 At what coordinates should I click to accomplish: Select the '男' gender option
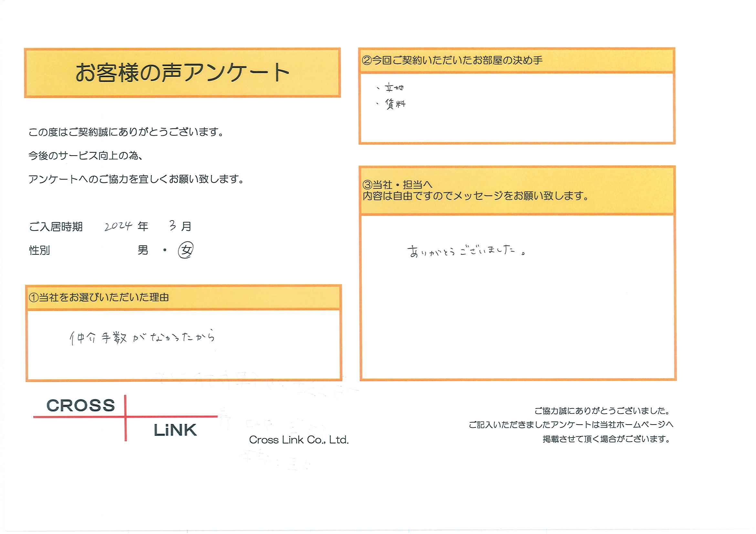point(143,251)
